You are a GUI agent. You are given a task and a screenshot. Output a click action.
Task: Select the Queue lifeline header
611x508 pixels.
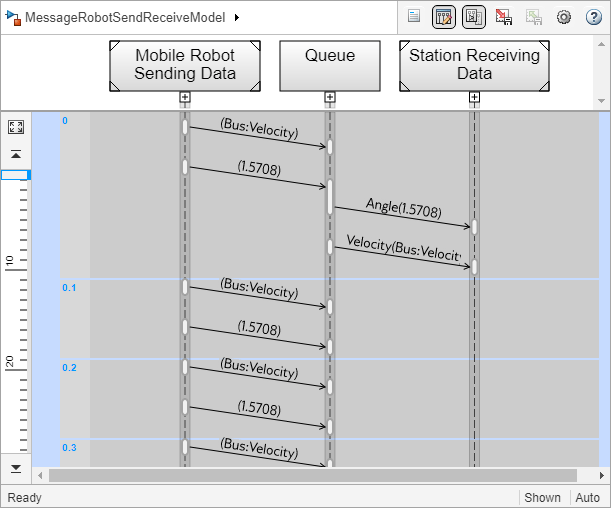(x=330, y=65)
